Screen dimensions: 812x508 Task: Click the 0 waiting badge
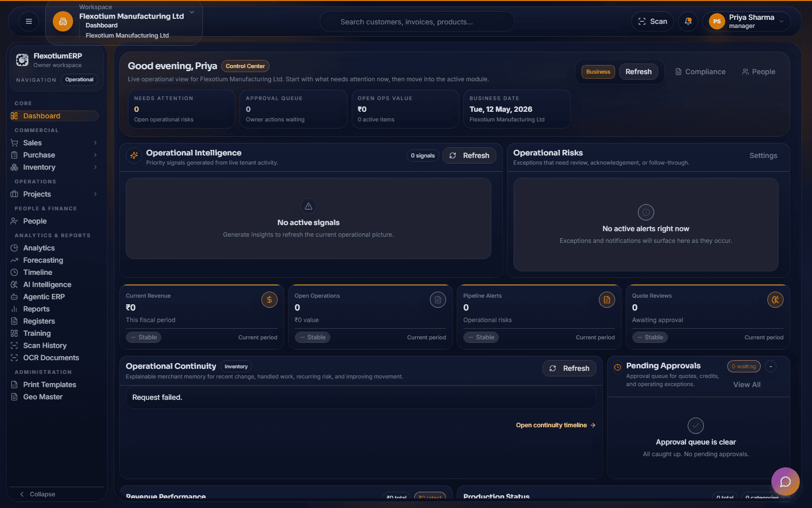pyautogui.click(x=743, y=366)
